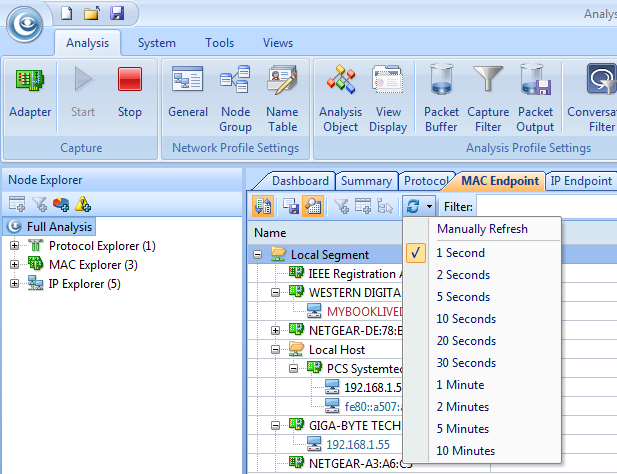Click the Node Explorer filter icon
The image size is (617, 474).
[x=39, y=204]
